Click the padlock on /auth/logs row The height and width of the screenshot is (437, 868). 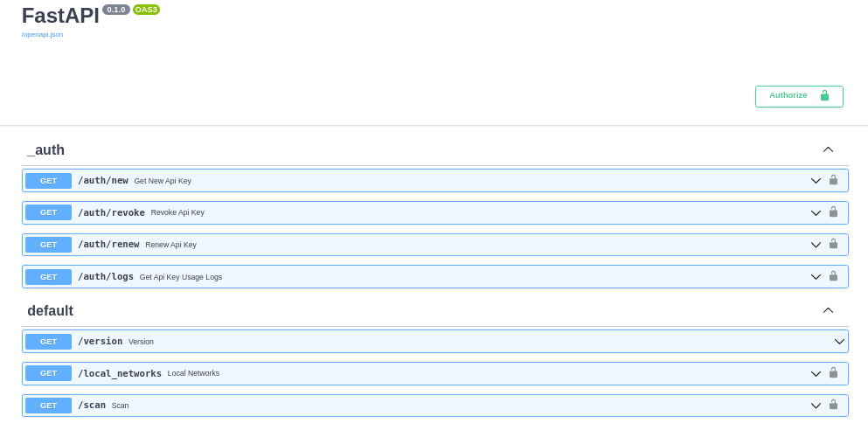click(x=833, y=276)
